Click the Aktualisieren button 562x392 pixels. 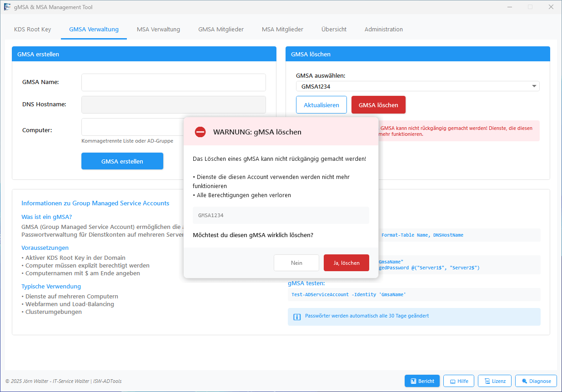(x=321, y=105)
